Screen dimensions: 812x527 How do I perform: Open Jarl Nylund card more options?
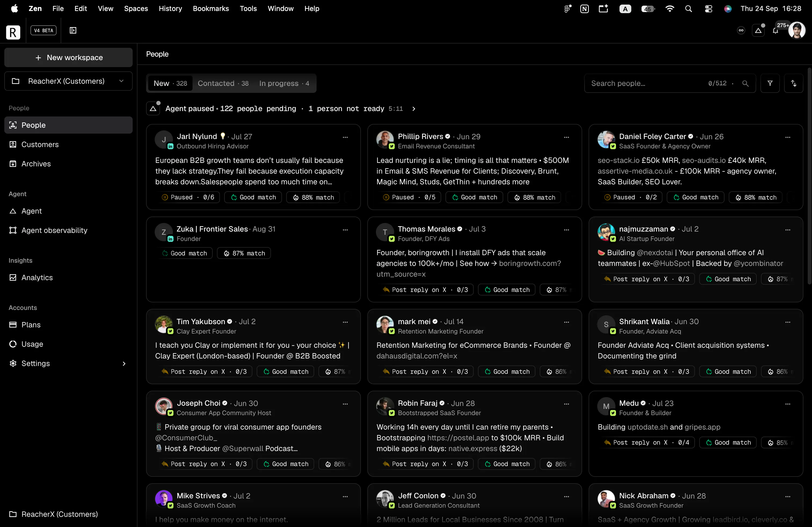click(x=345, y=137)
